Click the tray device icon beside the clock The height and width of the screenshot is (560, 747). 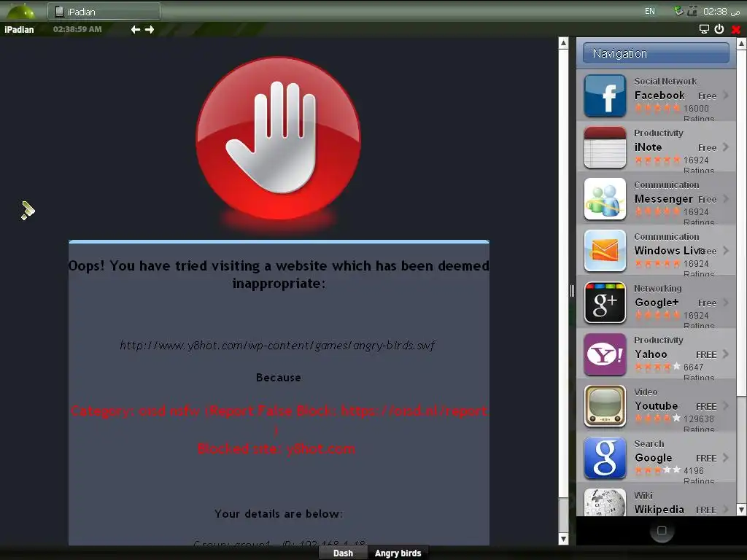[692, 10]
